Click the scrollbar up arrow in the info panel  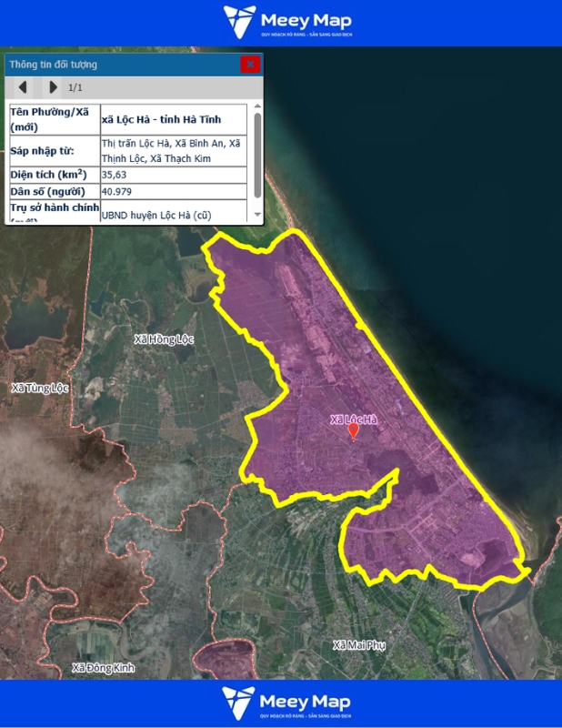(x=257, y=108)
